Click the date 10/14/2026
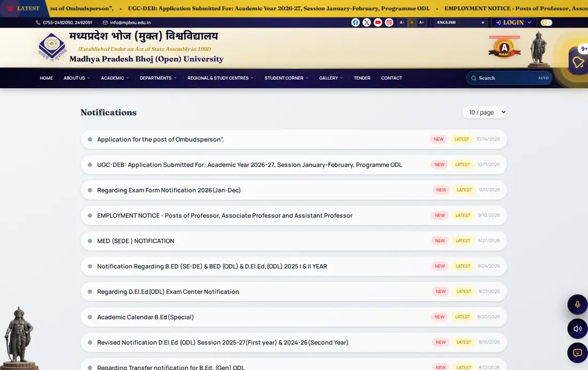Screen dimensions: 588x370 488,139
